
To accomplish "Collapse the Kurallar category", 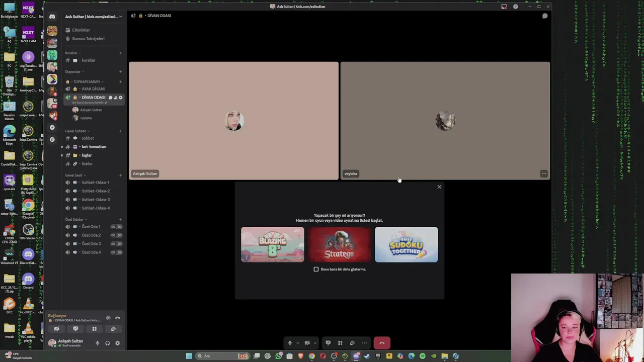I will [x=72, y=53].
